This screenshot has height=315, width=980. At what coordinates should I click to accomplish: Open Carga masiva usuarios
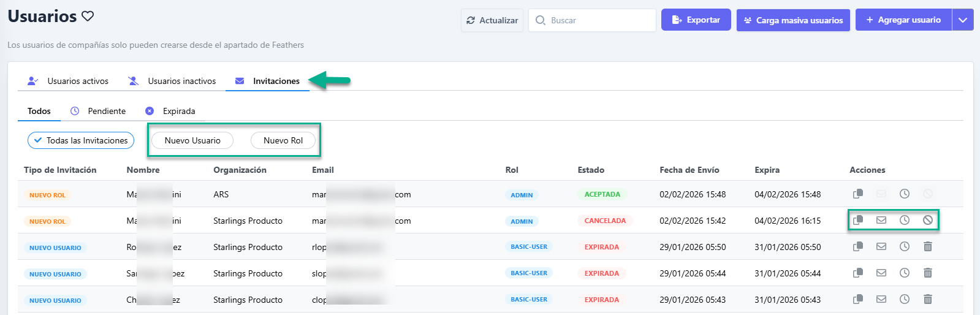tap(793, 20)
